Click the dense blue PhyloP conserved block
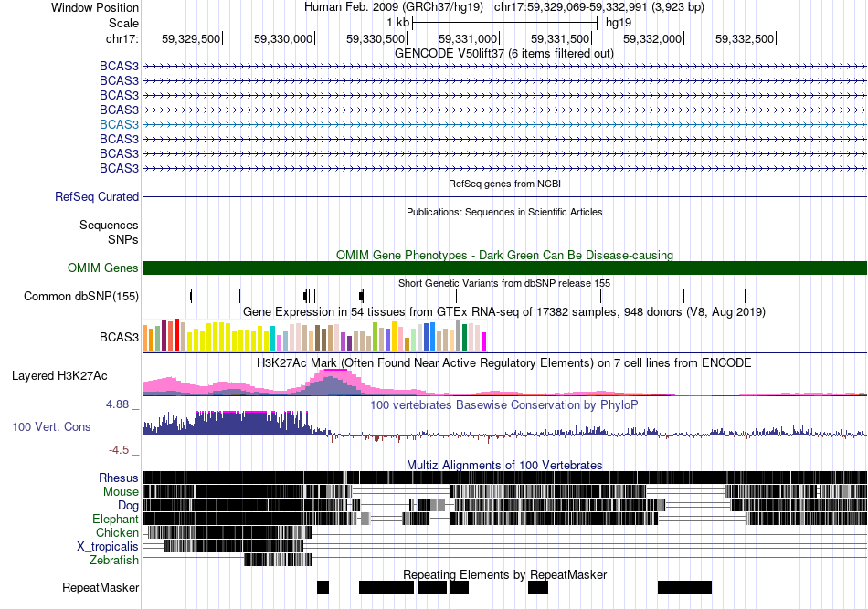The image size is (868, 609). point(252,423)
